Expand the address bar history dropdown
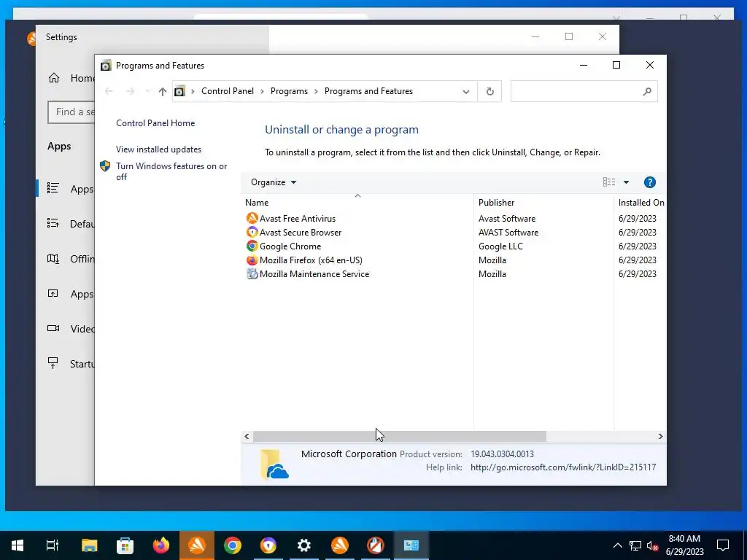Screen dimensions: 747x560 point(466,91)
